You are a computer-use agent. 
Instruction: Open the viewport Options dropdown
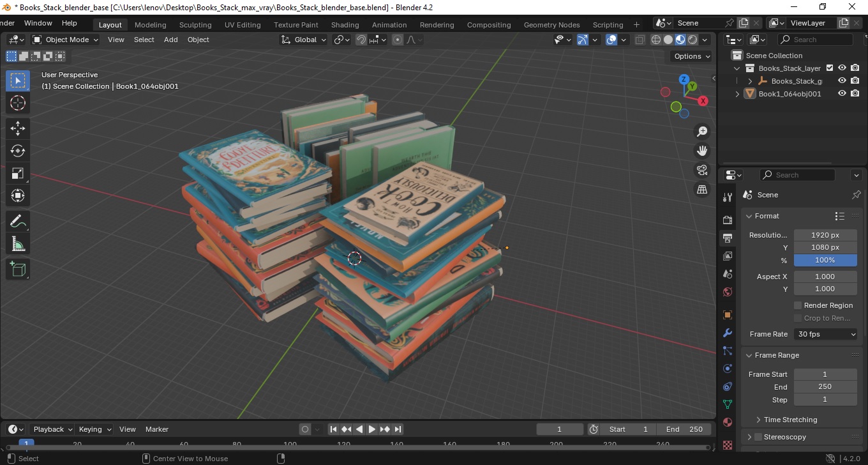[x=692, y=56]
